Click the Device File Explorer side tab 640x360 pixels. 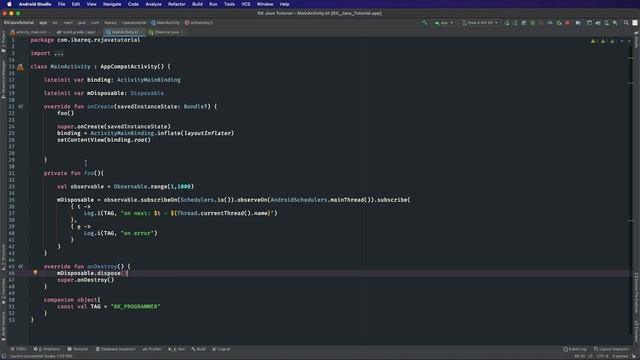click(x=636, y=293)
